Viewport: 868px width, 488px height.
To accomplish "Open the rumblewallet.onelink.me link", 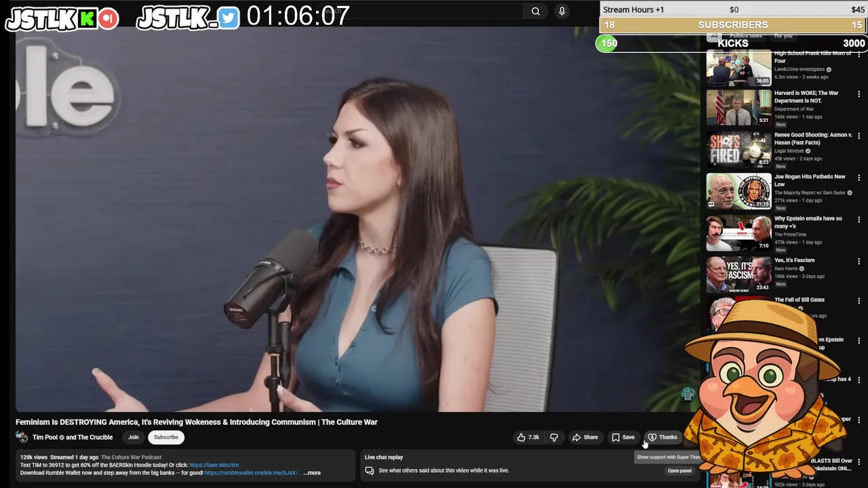I will pyautogui.click(x=252, y=473).
